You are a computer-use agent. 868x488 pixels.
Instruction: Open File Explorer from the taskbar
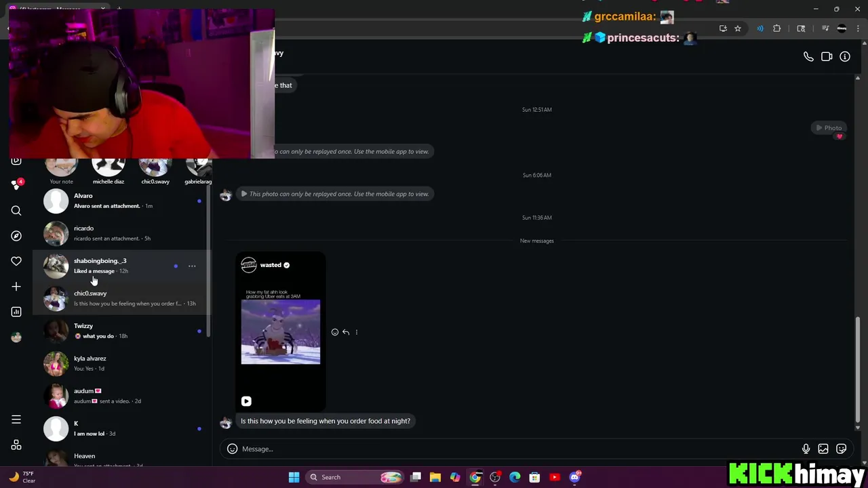click(435, 477)
